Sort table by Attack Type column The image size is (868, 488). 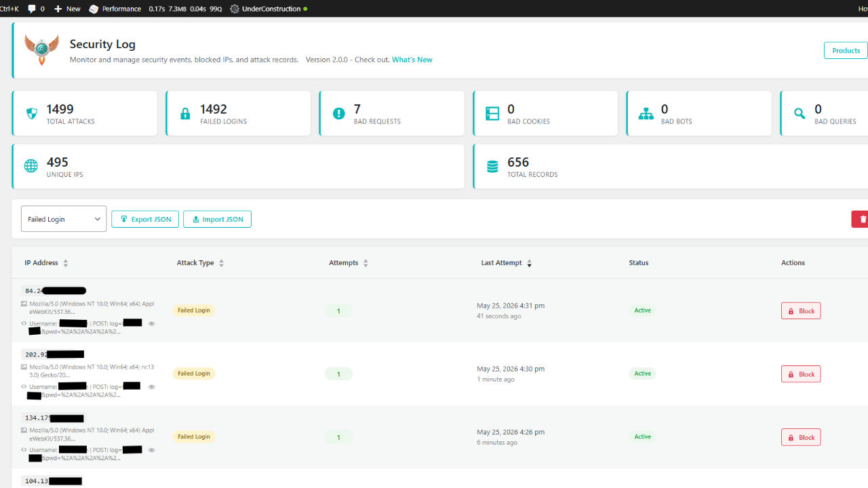200,263
